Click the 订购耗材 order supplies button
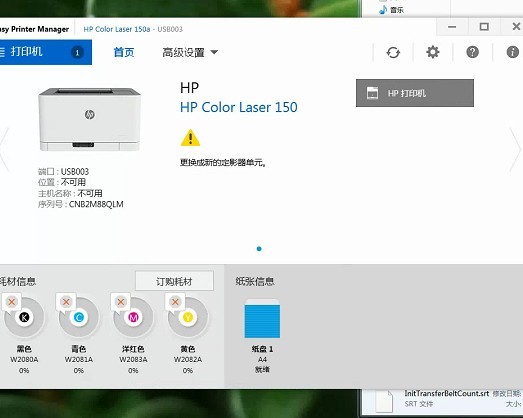523x418 pixels. (174, 281)
